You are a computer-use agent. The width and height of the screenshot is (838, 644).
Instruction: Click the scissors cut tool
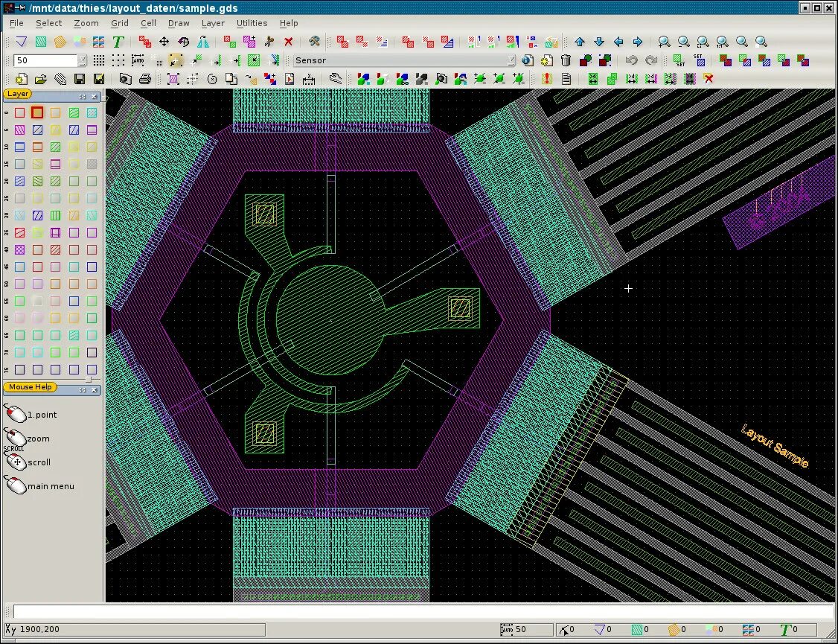[x=269, y=42]
